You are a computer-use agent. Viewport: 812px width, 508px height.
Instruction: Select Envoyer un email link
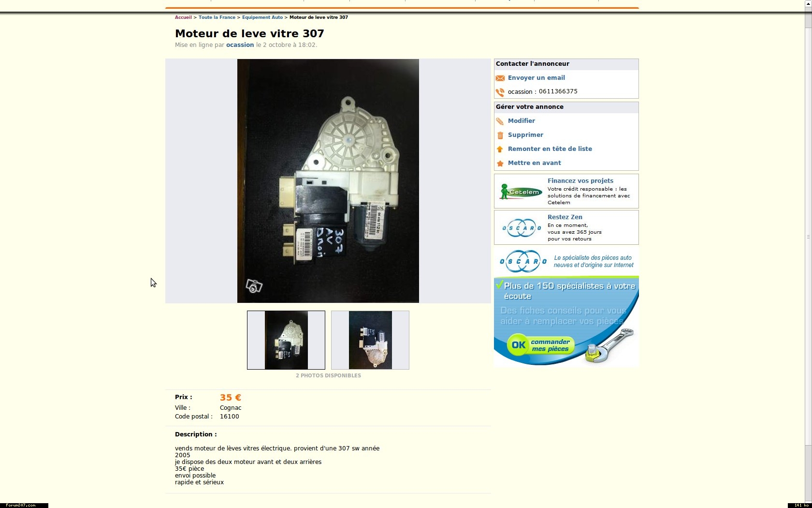coord(536,78)
